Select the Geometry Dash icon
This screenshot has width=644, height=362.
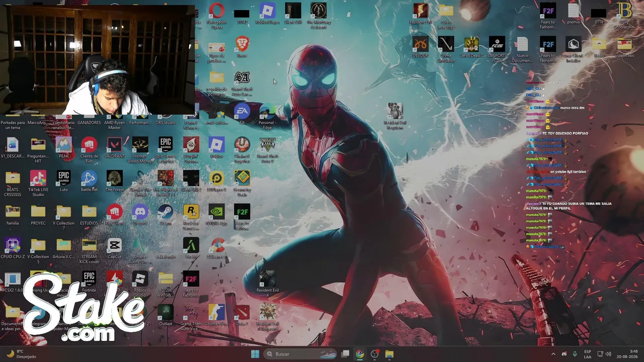(x=242, y=184)
